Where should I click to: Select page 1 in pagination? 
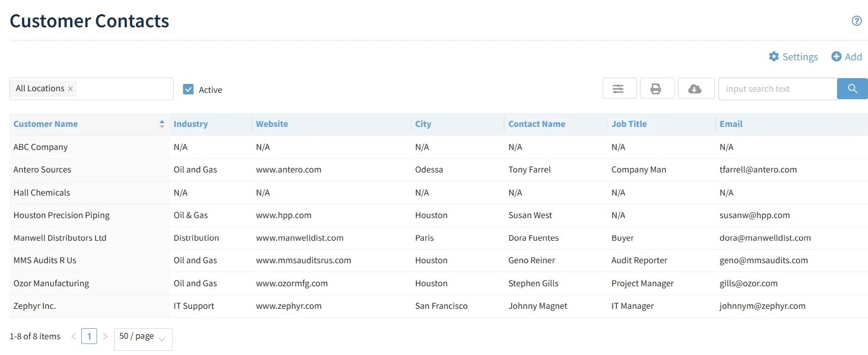pos(89,336)
